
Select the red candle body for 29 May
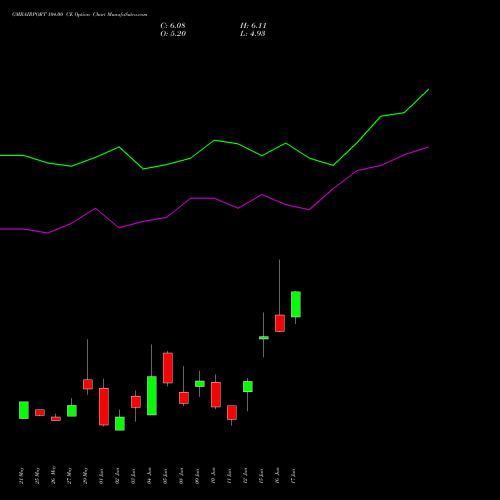coord(88,384)
